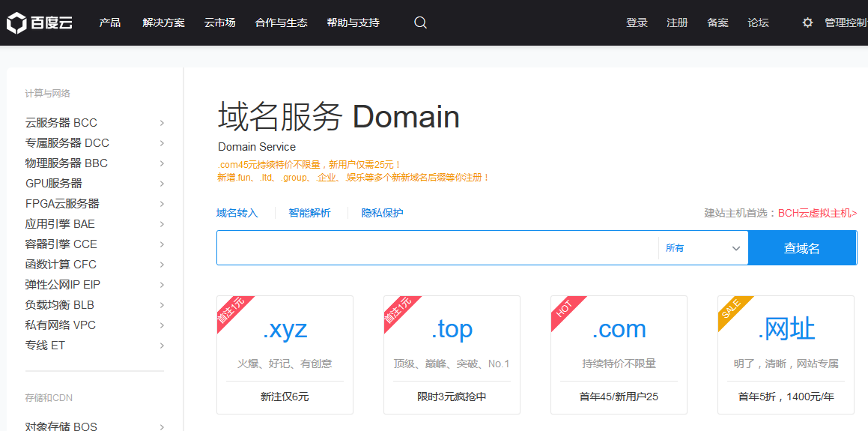The image size is (868, 431).
Task: Open the .top domain card
Action: click(452, 355)
